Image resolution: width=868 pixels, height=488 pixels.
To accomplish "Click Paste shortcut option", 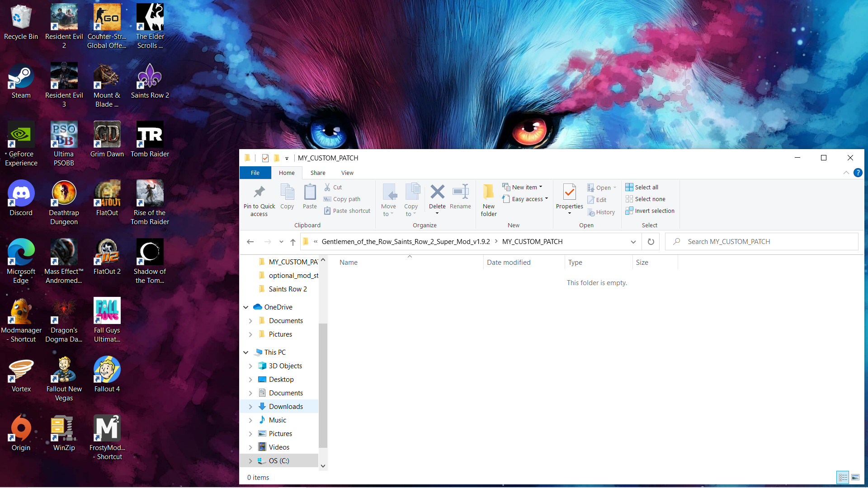I will point(347,211).
